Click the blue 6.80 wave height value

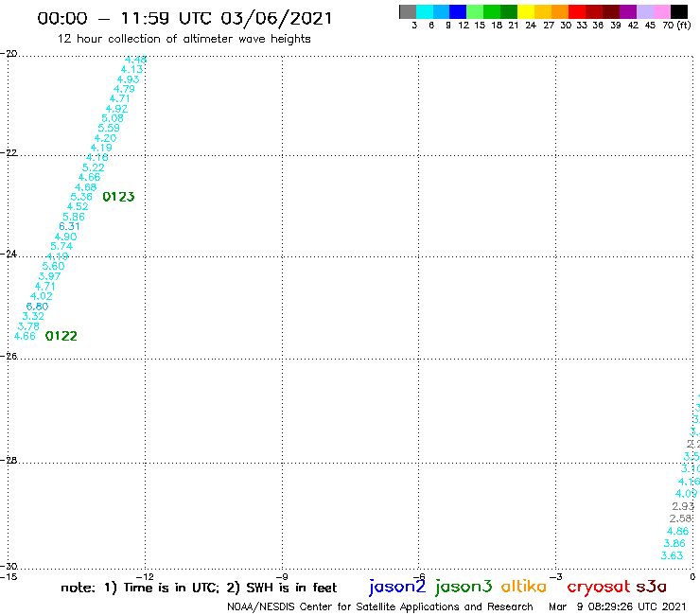coord(38,307)
